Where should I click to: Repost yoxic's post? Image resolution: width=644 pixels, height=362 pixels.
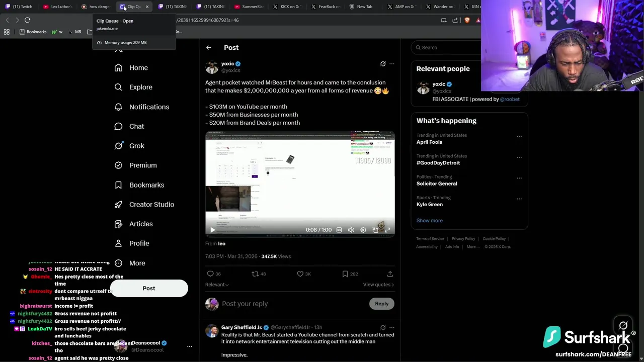pos(256,274)
